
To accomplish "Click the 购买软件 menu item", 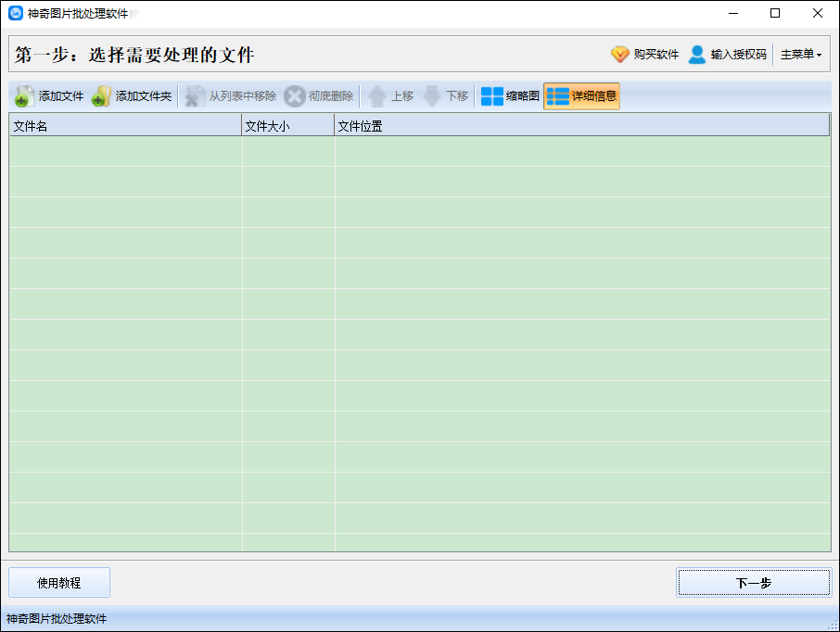I will (655, 54).
